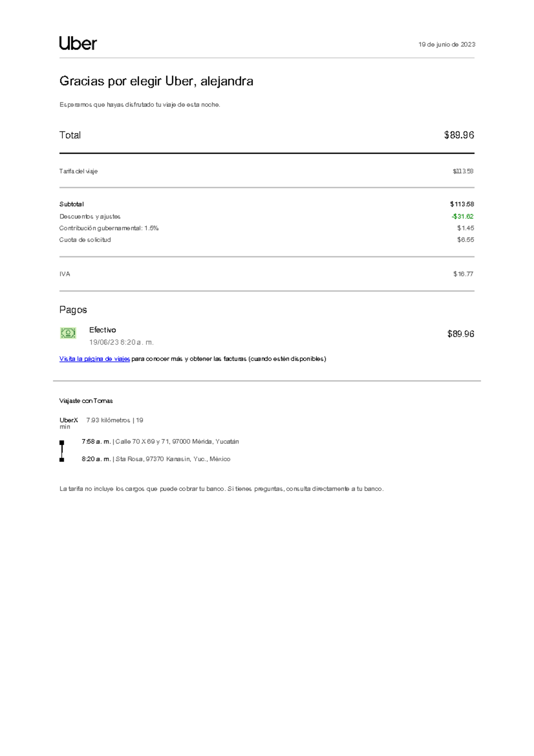The height and width of the screenshot is (756, 534).
Task: Click the 'Cuota de solicitud' line
Action: 85,240
